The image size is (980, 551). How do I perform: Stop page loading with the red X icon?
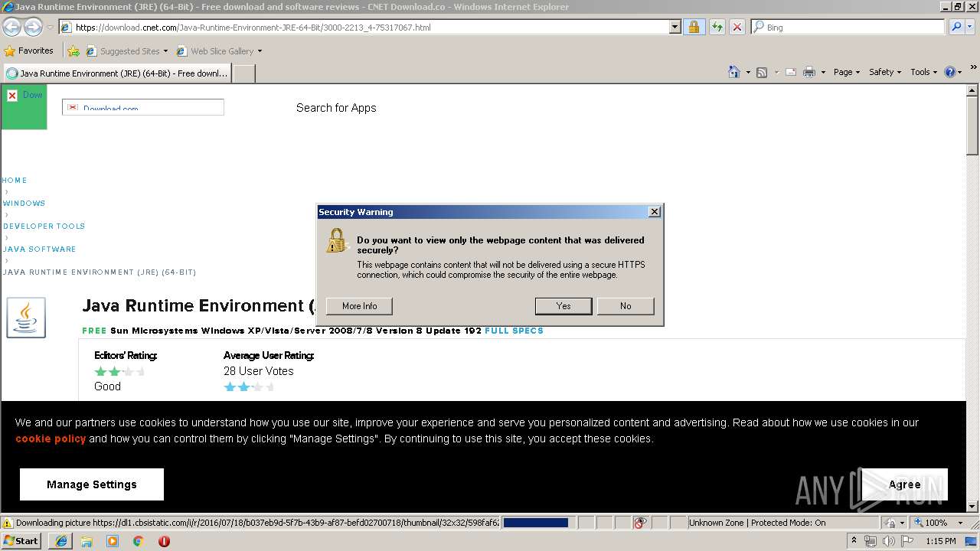tap(737, 27)
